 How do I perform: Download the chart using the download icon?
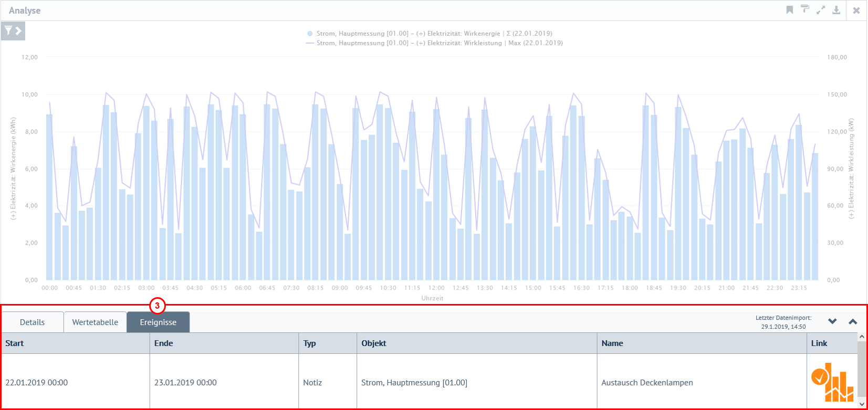click(836, 10)
